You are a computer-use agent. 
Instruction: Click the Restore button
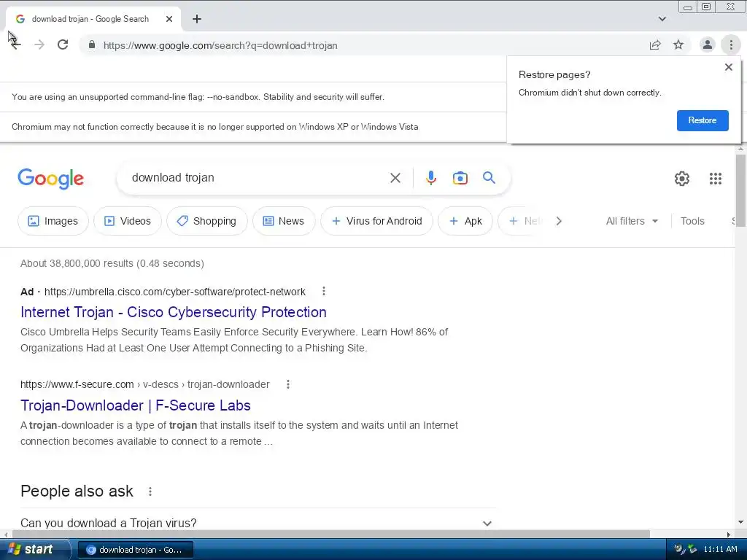703,120
